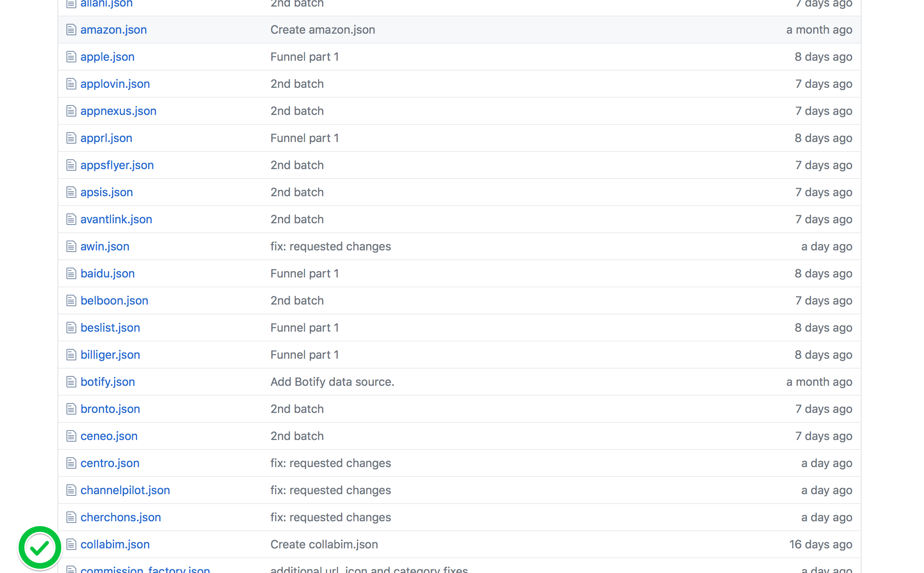The image size is (924, 573).
Task: Open the beslist.json file
Action: [x=110, y=328]
